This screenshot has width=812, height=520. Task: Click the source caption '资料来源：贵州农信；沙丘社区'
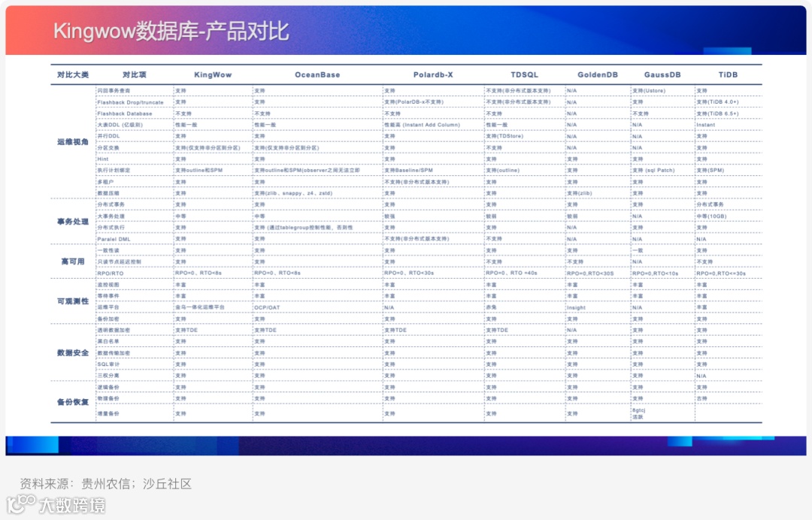[106, 484]
